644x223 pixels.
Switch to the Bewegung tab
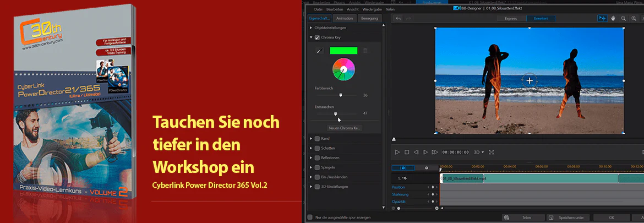tap(369, 19)
